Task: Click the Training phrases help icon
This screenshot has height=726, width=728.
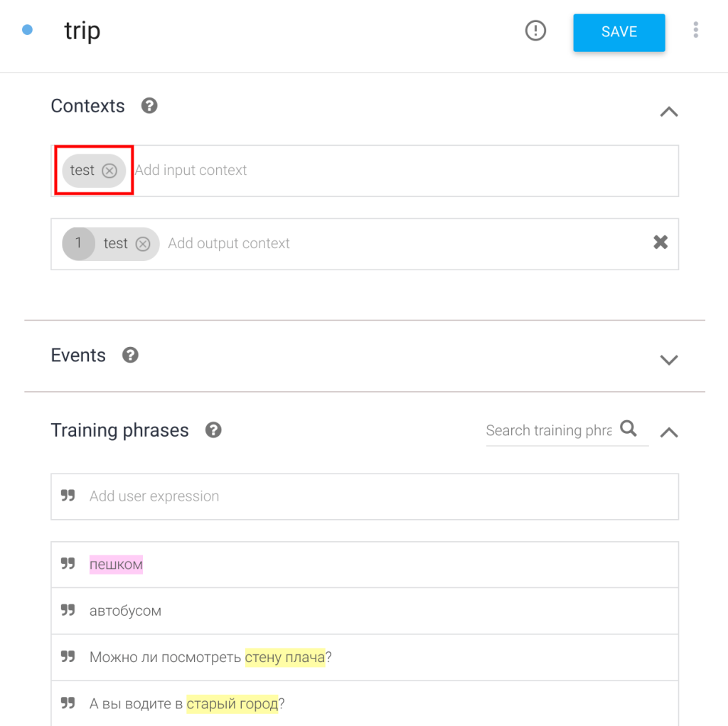Action: tap(213, 430)
